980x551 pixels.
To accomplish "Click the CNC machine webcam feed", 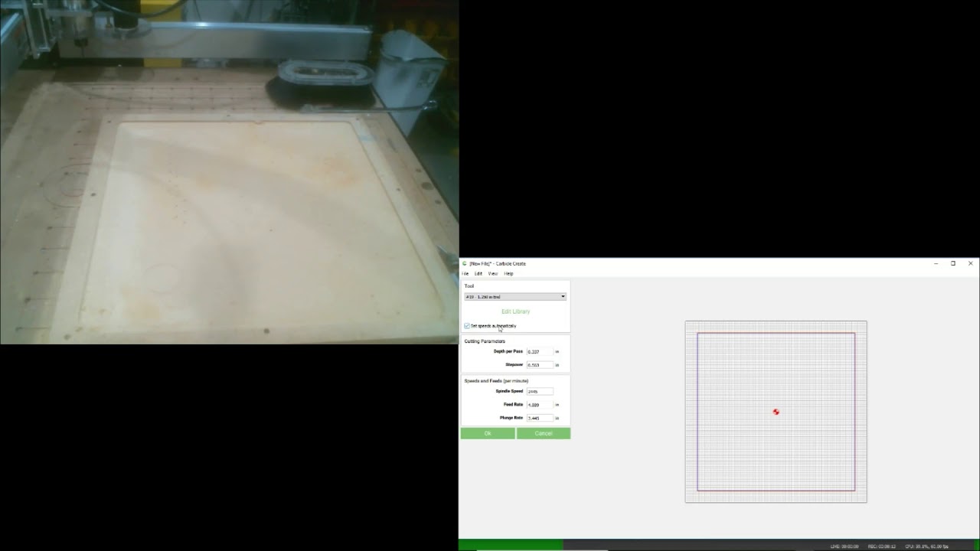I will click(230, 172).
